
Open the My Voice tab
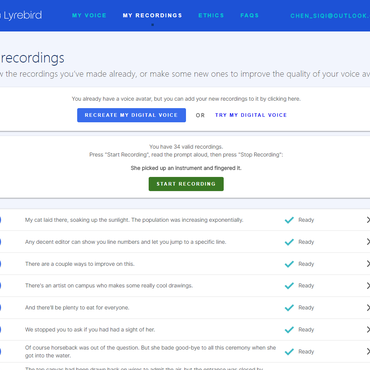(89, 15)
